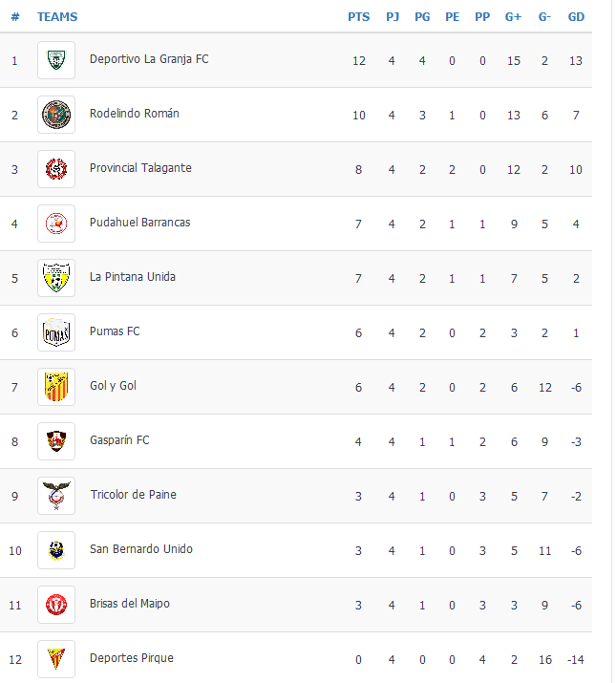
Task: Click the Tricolor de Paine eagle crest
Action: tap(56, 496)
